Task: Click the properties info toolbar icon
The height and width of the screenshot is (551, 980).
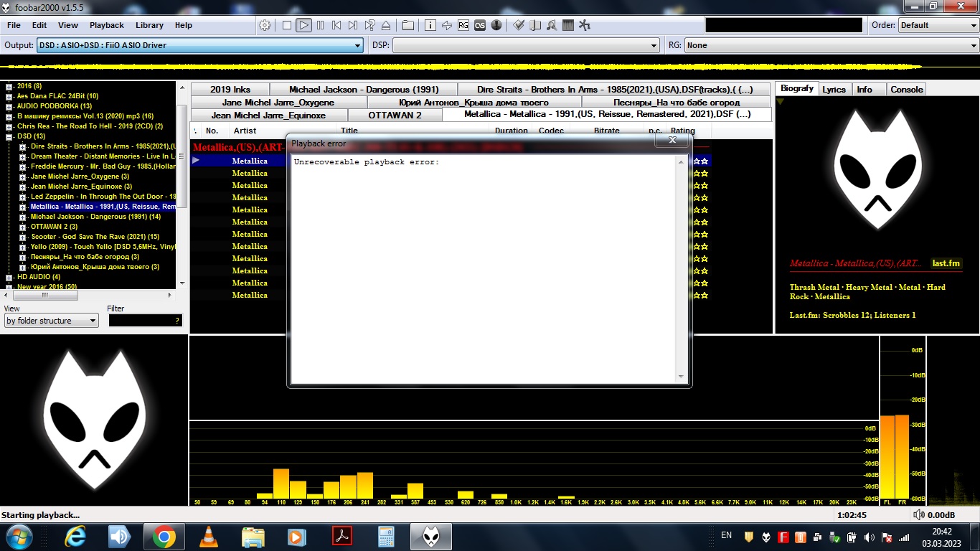Action: pyautogui.click(x=430, y=25)
